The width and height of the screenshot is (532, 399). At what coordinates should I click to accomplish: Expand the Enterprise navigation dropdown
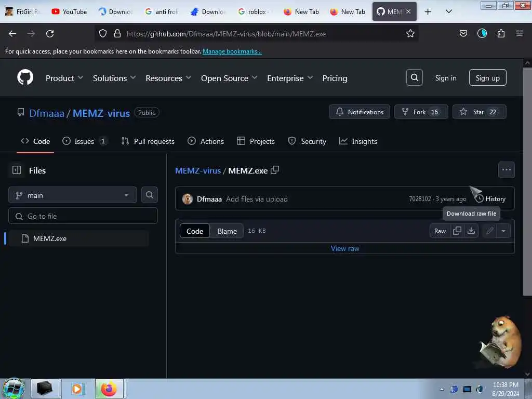[290, 78]
